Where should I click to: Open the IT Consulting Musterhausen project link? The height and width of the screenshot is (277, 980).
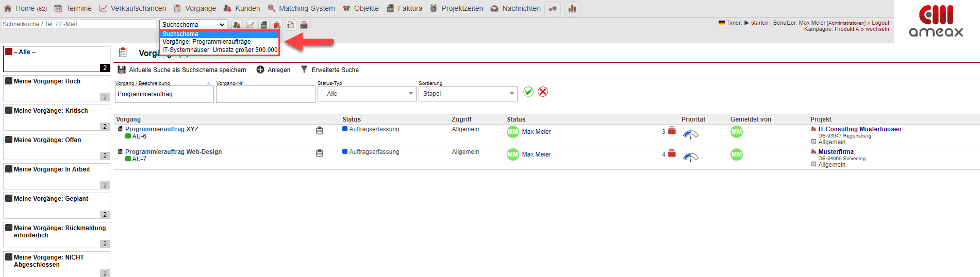[x=859, y=129]
